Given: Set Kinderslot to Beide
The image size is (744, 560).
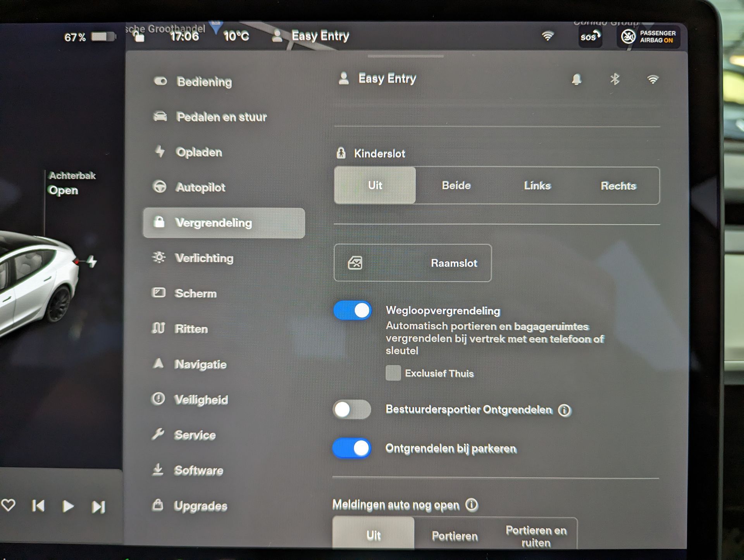Looking at the screenshot, I should coord(456,186).
